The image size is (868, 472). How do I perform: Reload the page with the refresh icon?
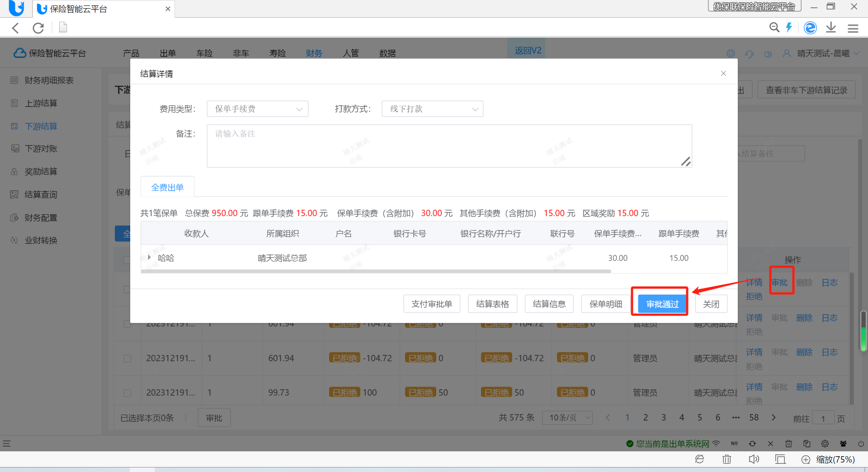[38, 28]
